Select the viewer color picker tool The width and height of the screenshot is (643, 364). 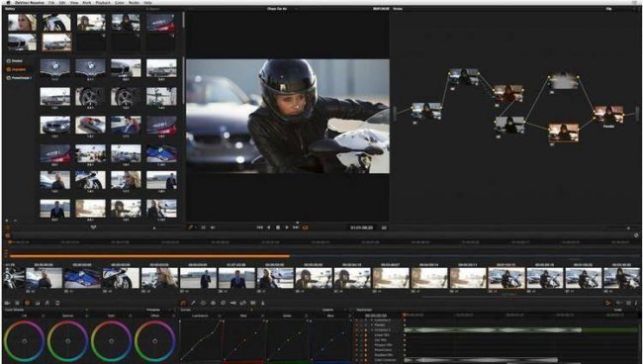pyautogui.click(x=191, y=227)
